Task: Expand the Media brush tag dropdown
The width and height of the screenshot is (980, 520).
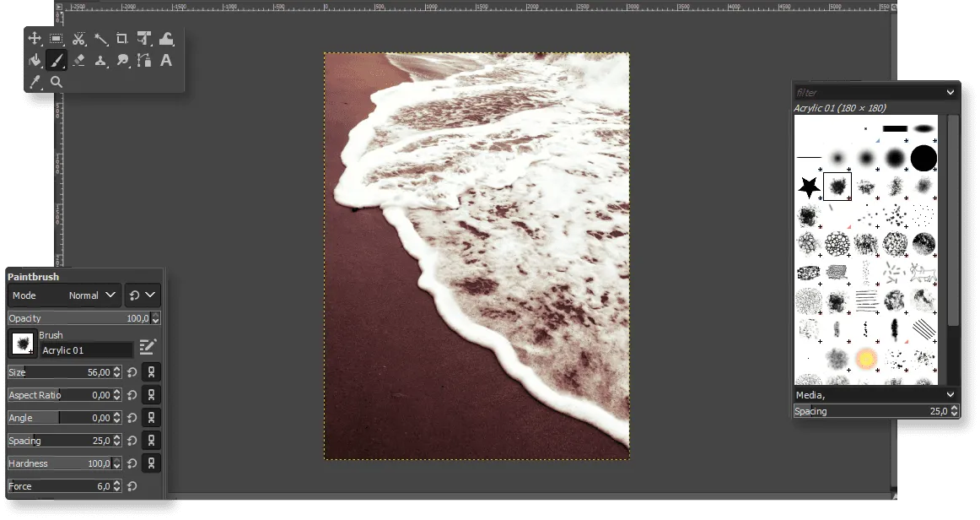Action: pos(950,395)
